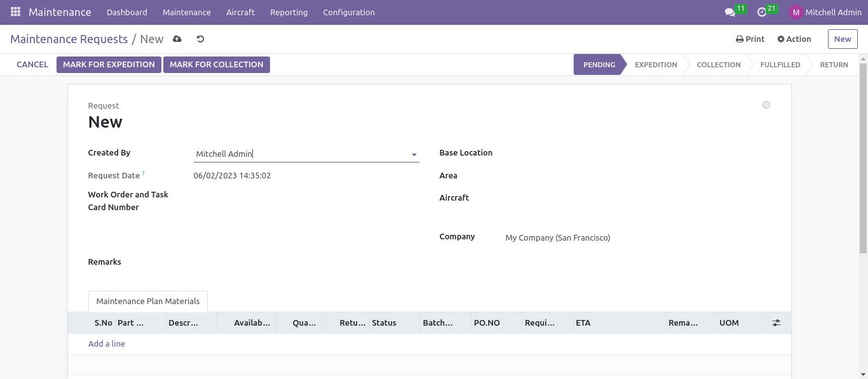Click the Base Location field
The image size is (868, 379).
click(638, 153)
